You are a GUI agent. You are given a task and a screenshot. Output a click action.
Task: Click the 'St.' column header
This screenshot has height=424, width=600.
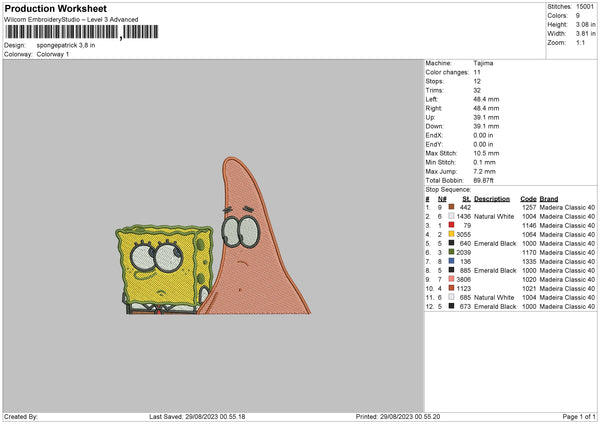coord(466,199)
